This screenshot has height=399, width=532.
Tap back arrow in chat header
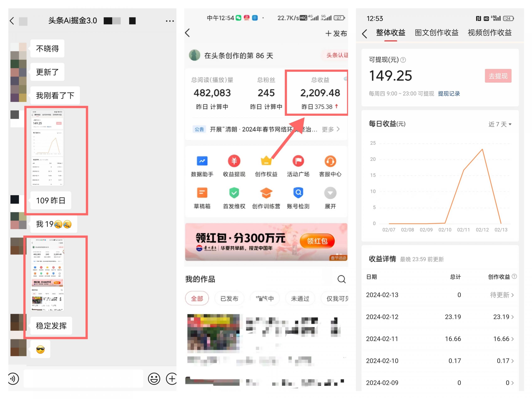tap(12, 21)
